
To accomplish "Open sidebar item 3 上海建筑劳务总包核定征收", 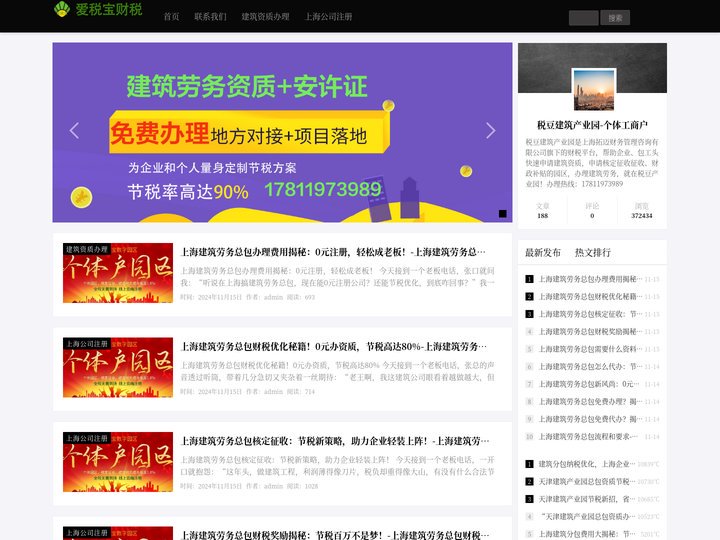I will [590, 314].
